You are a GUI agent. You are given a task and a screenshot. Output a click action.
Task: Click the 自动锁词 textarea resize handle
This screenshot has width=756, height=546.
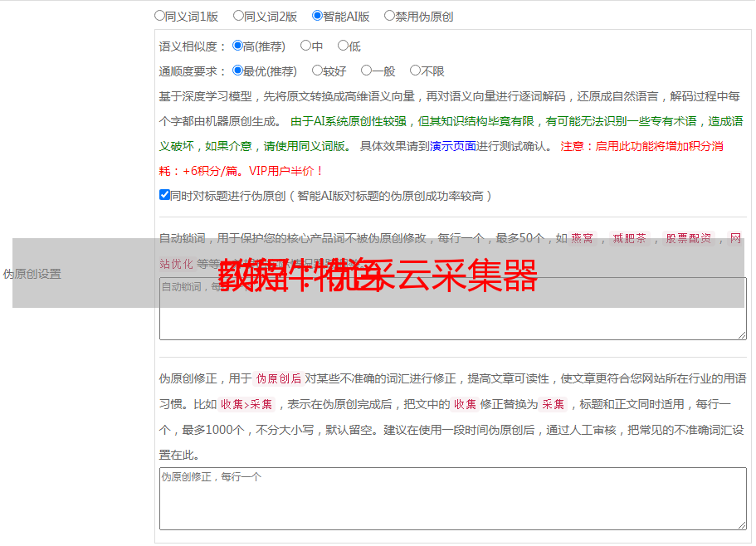tap(742, 335)
